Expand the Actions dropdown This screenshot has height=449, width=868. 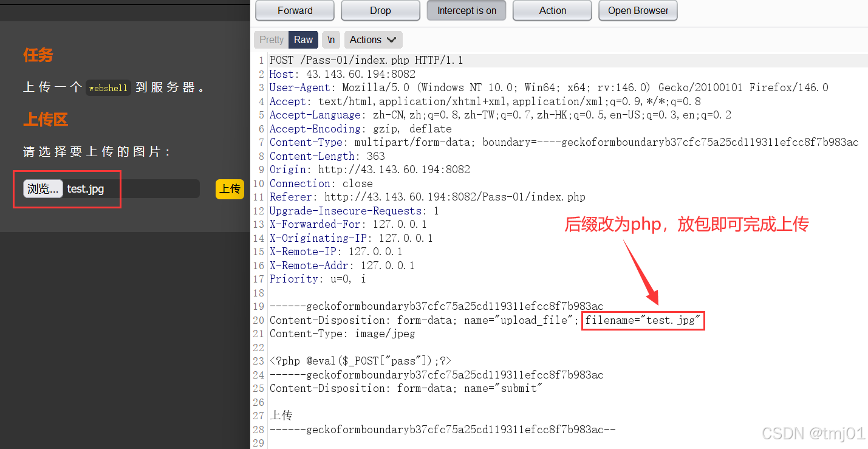373,39
